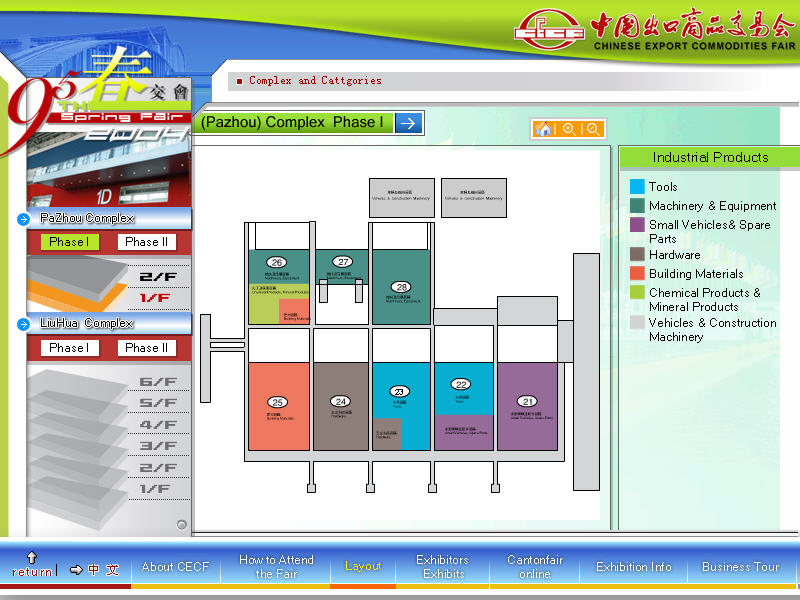
Task: Select hall number 24 badge on map
Action: click(x=341, y=401)
